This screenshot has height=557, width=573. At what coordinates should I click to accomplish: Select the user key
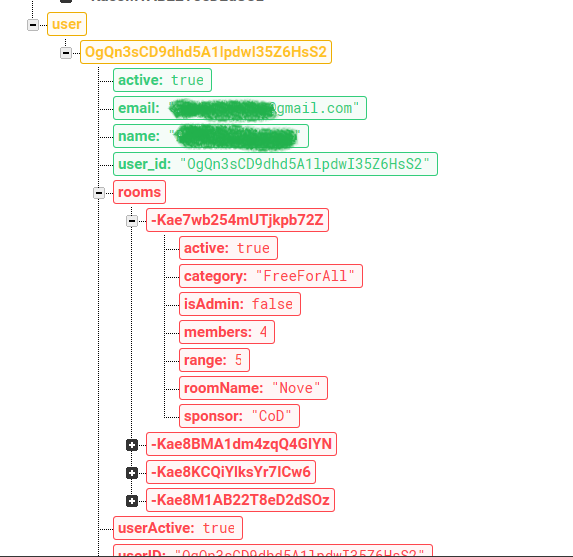67,24
